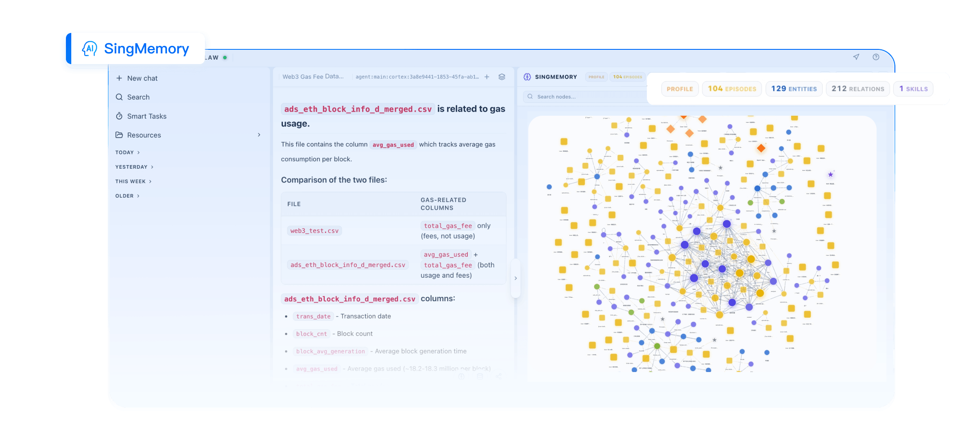
Task: Expand the THIS WEEK history group
Action: [x=133, y=182]
